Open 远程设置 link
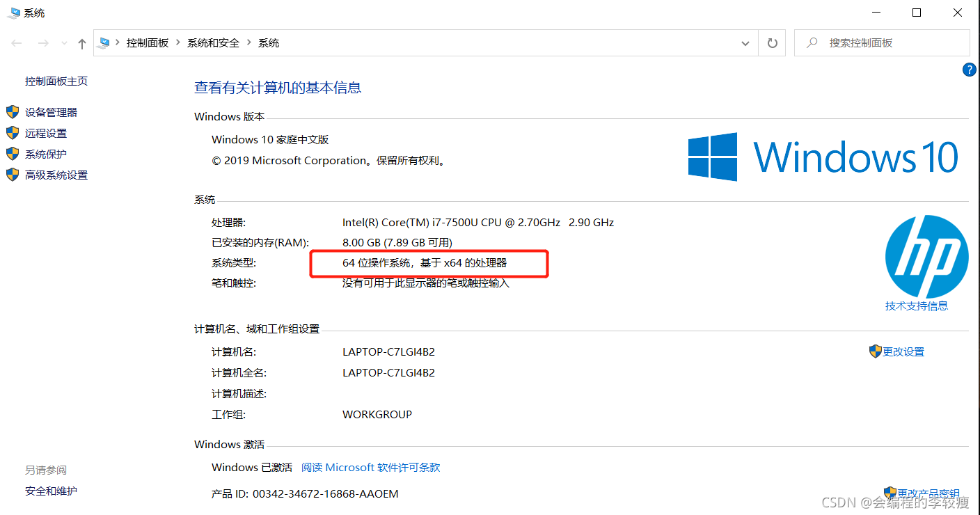Image resolution: width=980 pixels, height=515 pixels. [x=46, y=133]
